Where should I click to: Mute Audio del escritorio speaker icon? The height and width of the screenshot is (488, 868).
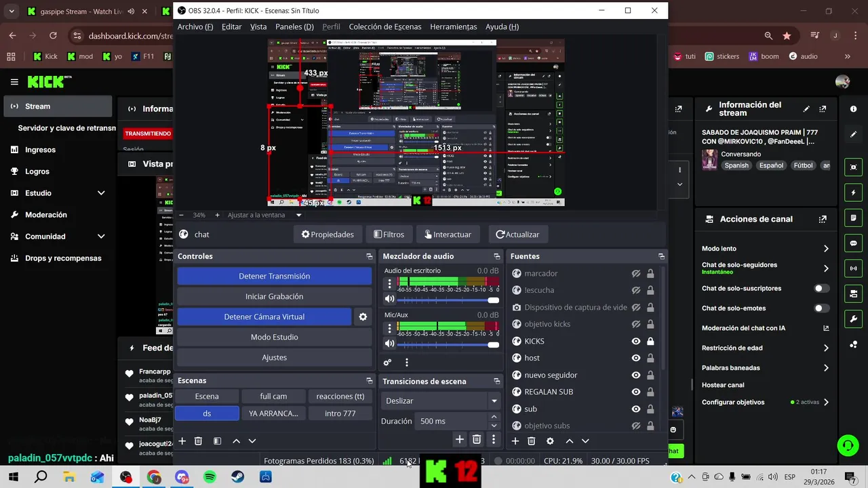[x=389, y=299]
